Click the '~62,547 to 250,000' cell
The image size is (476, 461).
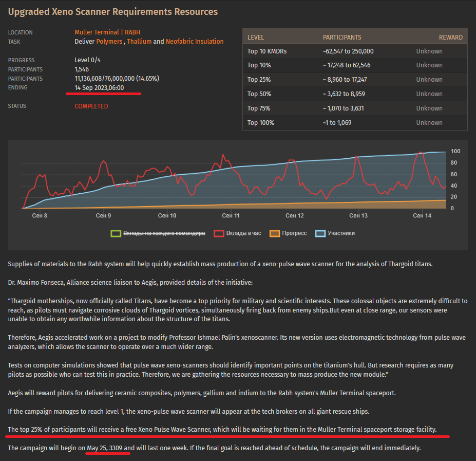[348, 51]
